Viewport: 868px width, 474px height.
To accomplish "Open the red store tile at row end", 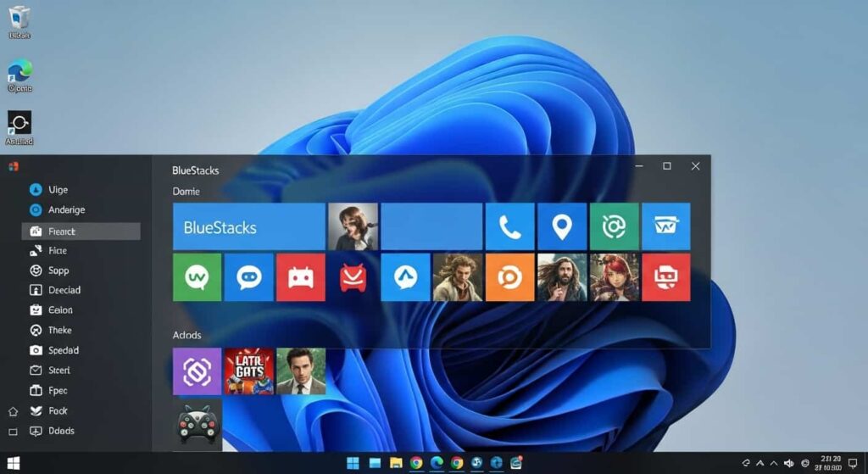I will 666,277.
